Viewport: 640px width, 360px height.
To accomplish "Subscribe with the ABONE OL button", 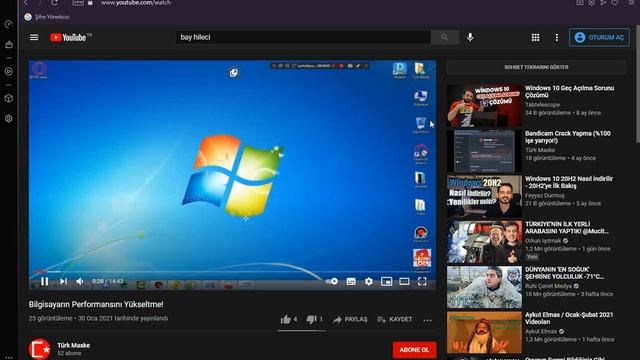I will (x=414, y=350).
